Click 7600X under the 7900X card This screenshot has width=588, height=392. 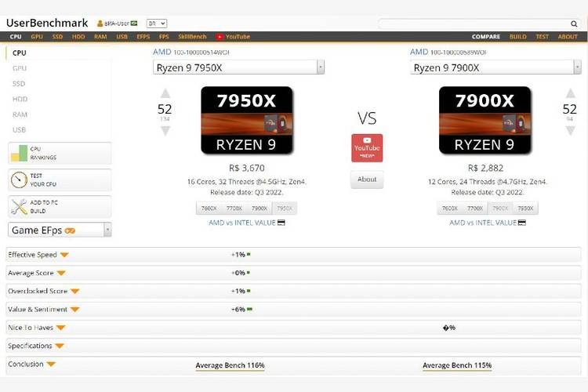click(x=450, y=209)
